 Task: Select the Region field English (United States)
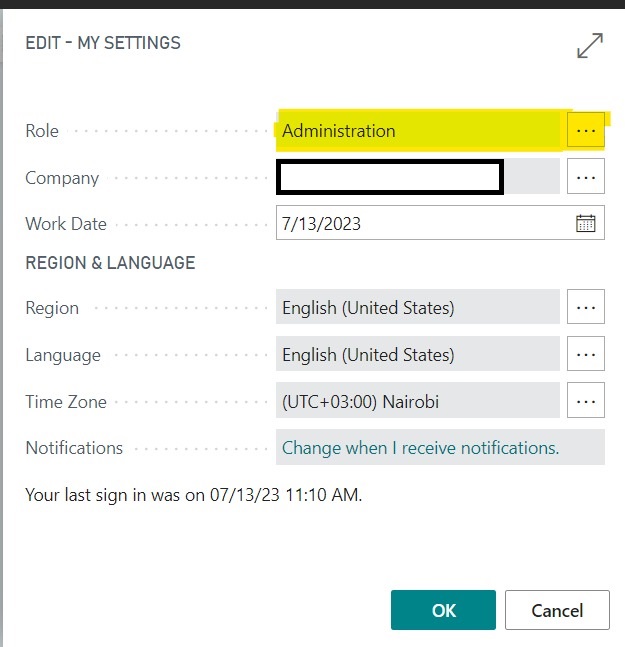click(418, 307)
